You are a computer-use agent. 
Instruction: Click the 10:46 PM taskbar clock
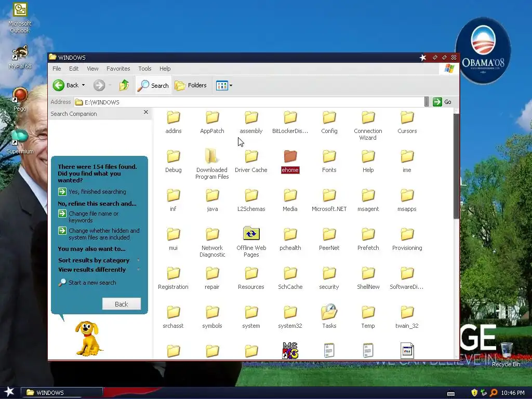513,393
